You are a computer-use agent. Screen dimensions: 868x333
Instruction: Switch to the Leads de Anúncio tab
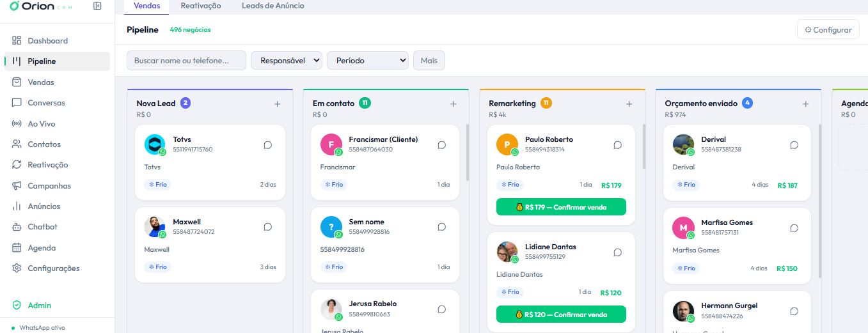273,6
